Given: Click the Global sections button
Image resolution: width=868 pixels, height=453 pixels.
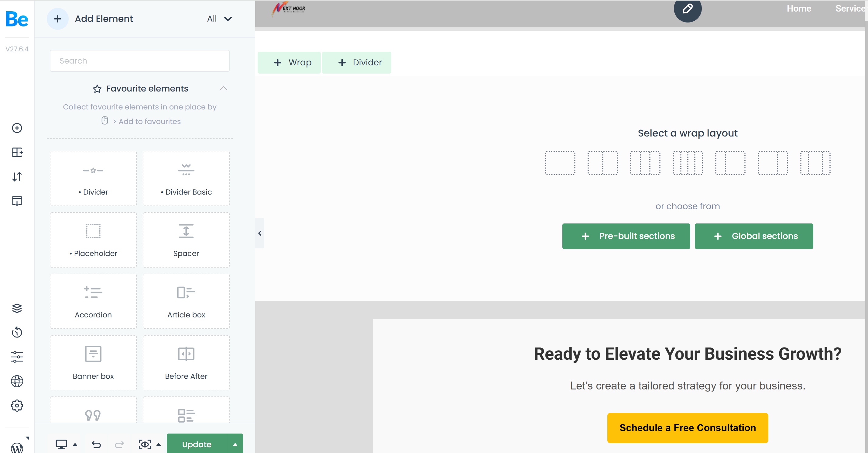Looking at the screenshot, I should [x=753, y=236].
